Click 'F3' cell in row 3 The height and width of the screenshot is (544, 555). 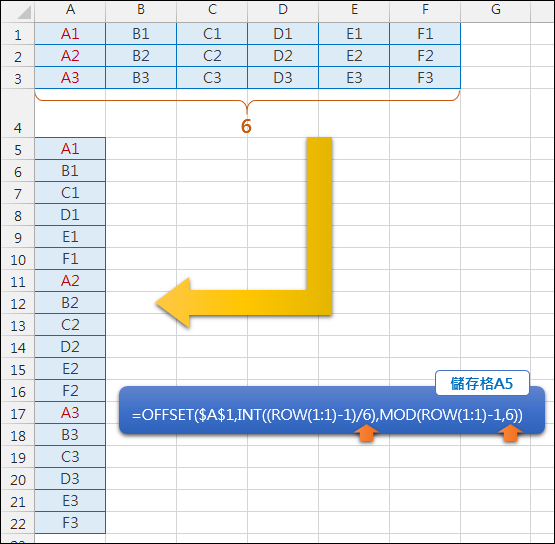[x=425, y=78]
